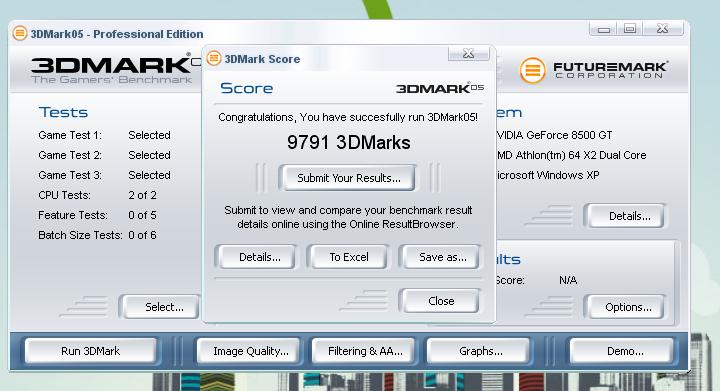Maximize the 3DMark05 main window

630,29
